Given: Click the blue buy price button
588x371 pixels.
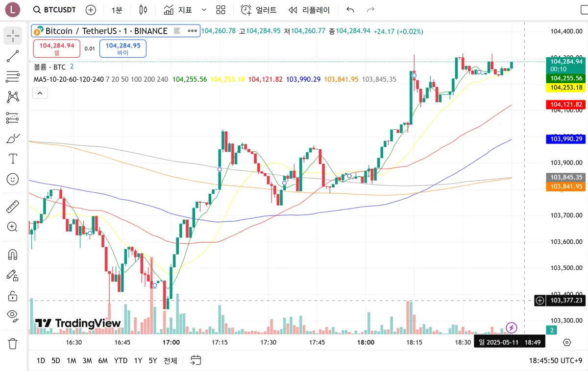Looking at the screenshot, I should click(x=122, y=48).
